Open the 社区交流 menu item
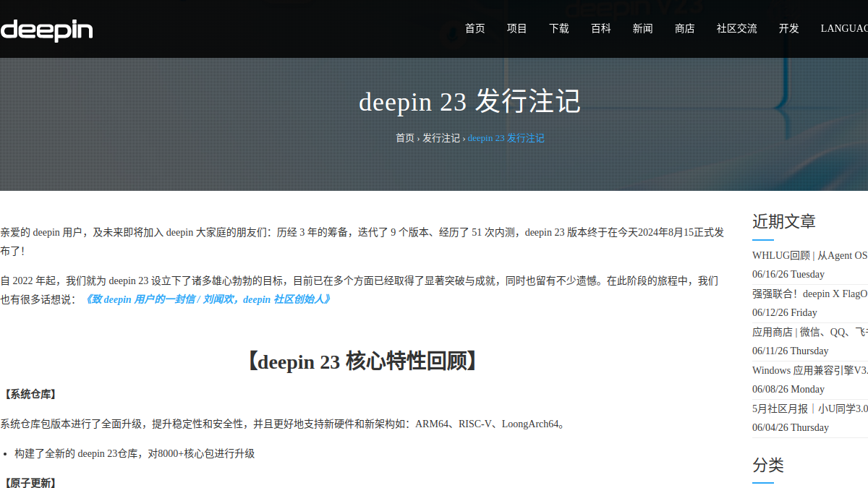The image size is (868, 488). click(737, 29)
